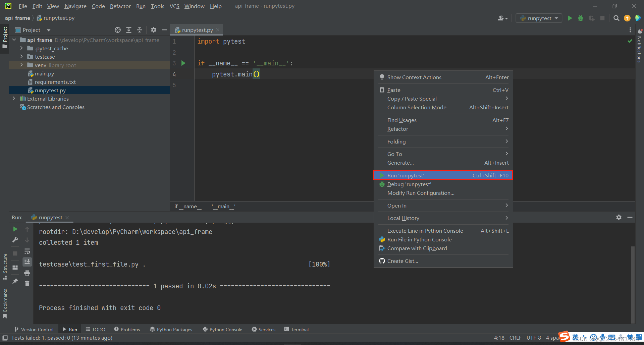644x345 pixels.
Task: Open Project panel settings gear
Action: 154,30
